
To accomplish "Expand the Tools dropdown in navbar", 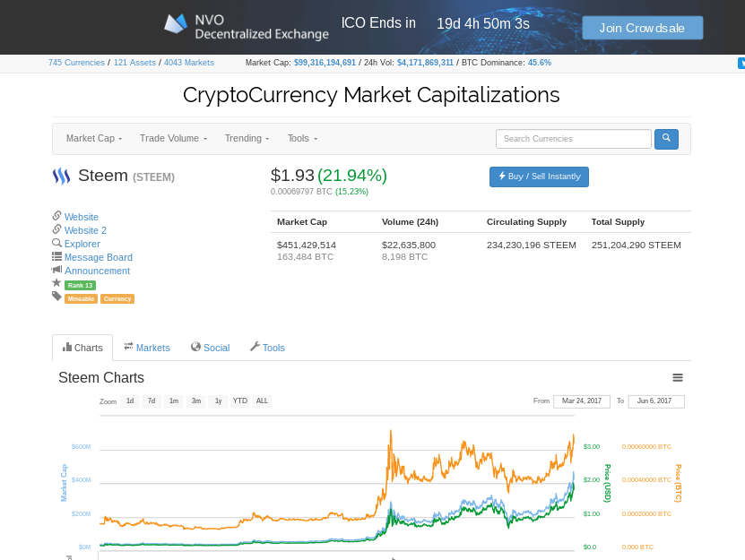I will click(x=303, y=138).
